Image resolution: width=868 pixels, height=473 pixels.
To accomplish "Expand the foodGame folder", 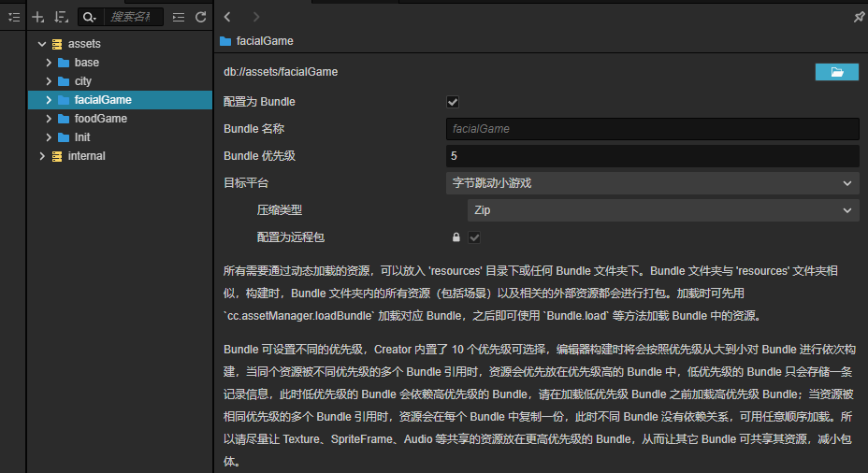I will coord(48,119).
